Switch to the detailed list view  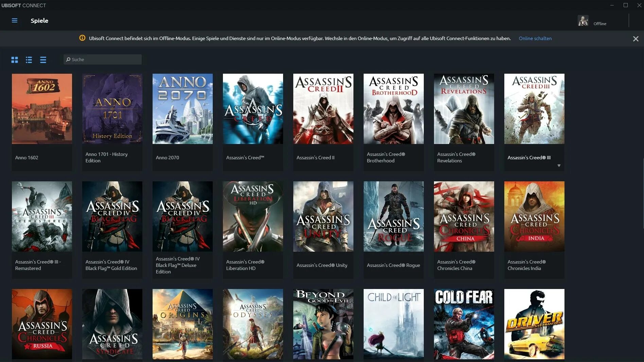[x=29, y=60]
